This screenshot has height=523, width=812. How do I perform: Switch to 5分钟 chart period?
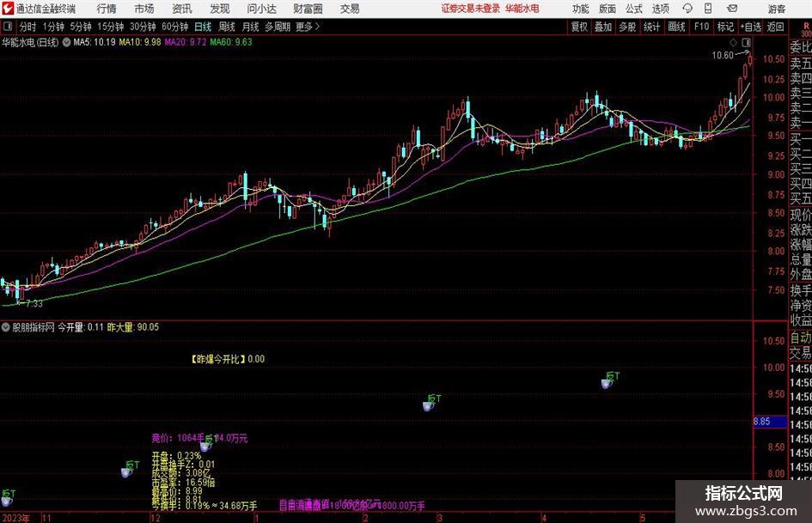coord(81,27)
